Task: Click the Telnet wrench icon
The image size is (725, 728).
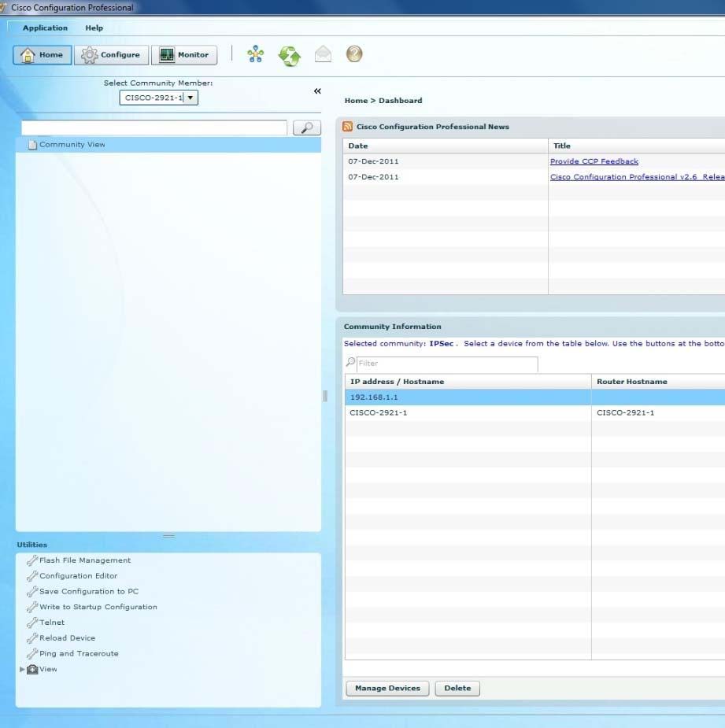Action: 32,623
